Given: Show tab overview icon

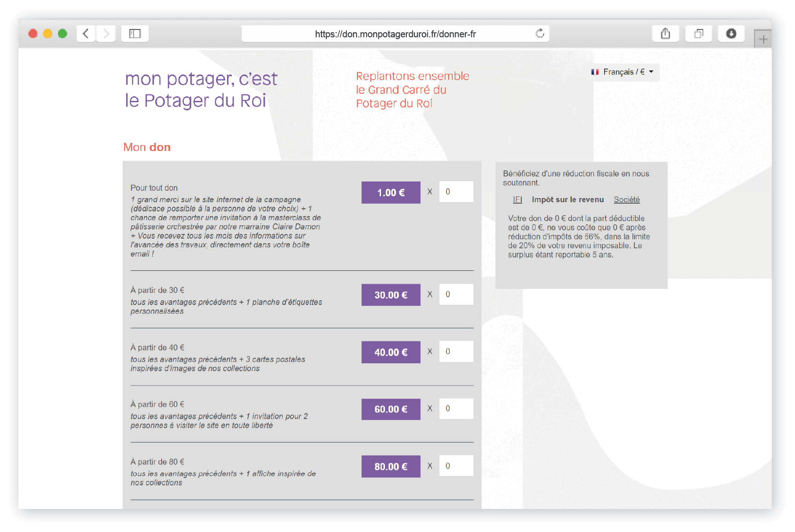Looking at the screenshot, I should (x=699, y=34).
